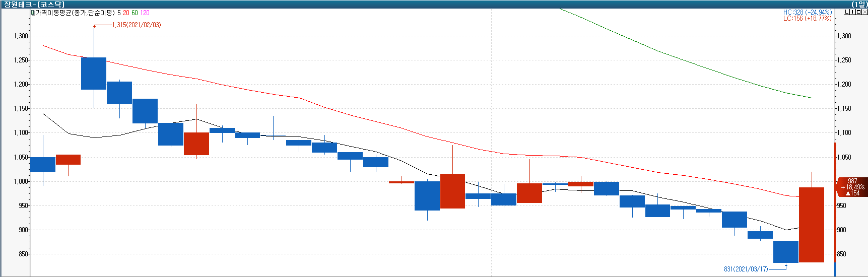
Task: Click the 1,315(2021/02/03) high price label
Action: tap(137, 25)
